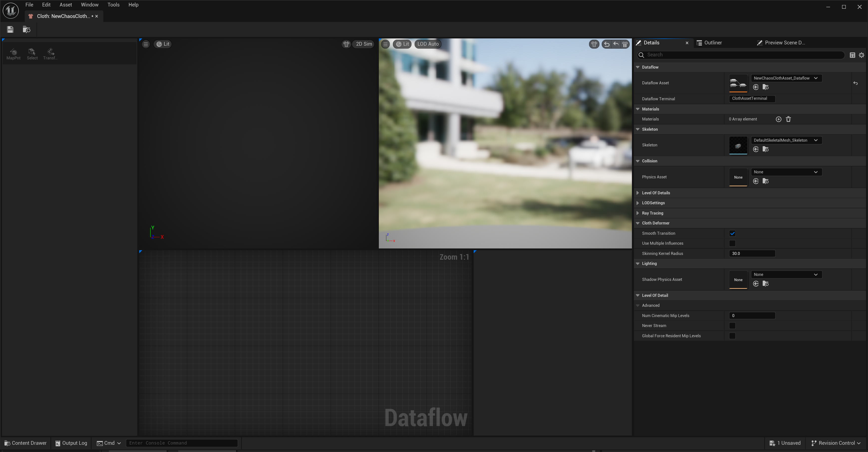This screenshot has width=868, height=452.
Task: Open the Physics Asset dropdown
Action: [786, 172]
